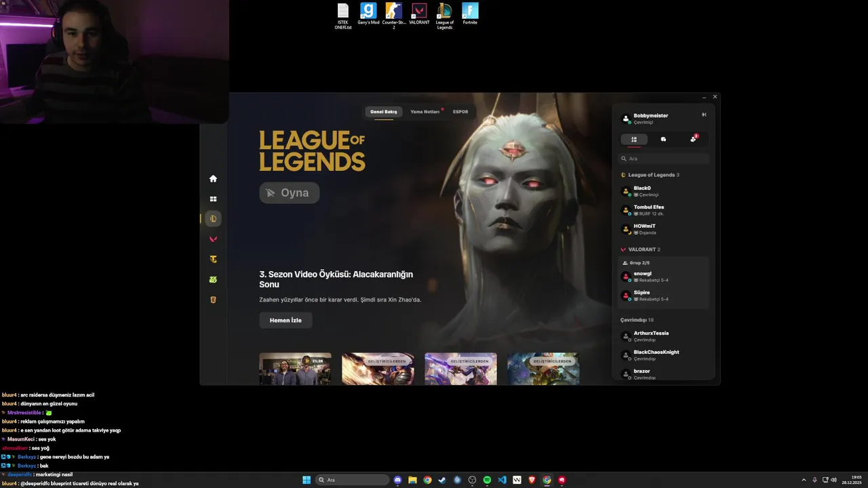Select the Teamfight Tactics sidebar icon

click(x=213, y=260)
